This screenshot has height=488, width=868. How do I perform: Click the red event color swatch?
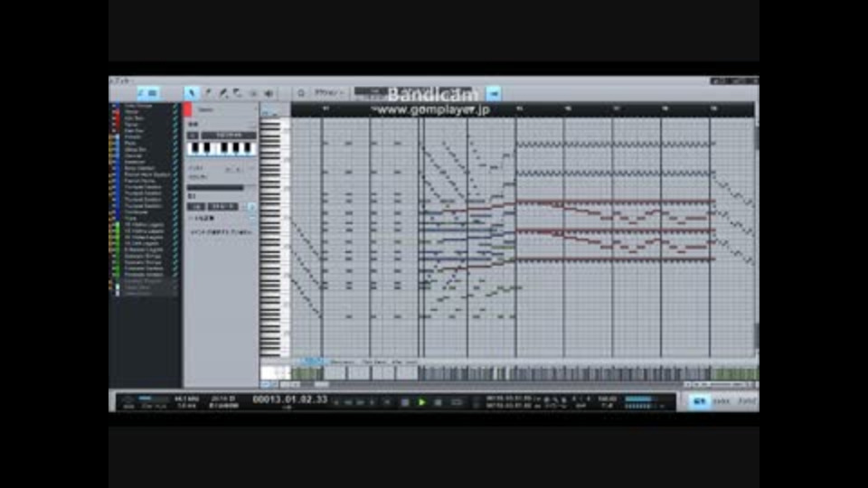[188, 109]
